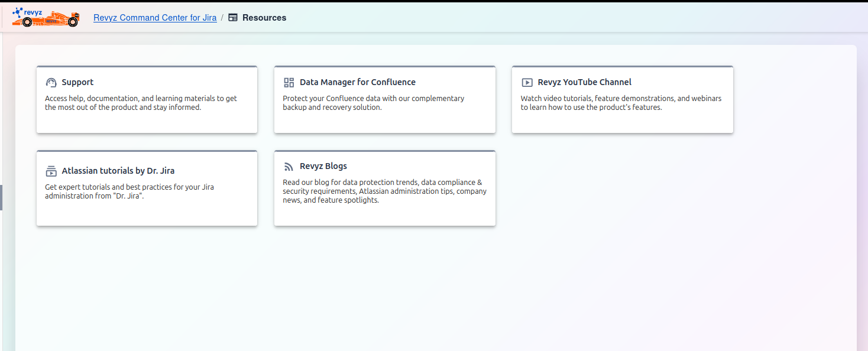
Task: Click the Resources breadcrumb table icon
Action: [233, 18]
